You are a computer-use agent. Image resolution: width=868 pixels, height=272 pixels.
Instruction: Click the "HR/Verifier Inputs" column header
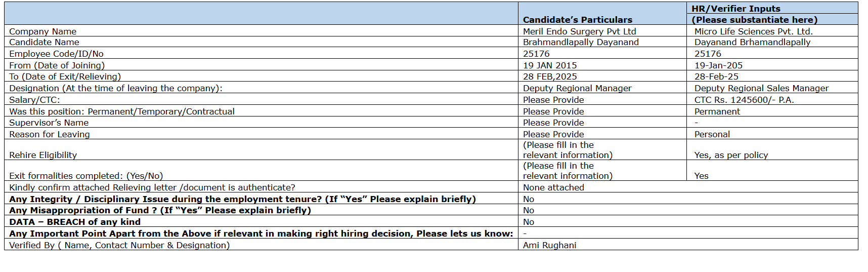pyautogui.click(x=735, y=9)
